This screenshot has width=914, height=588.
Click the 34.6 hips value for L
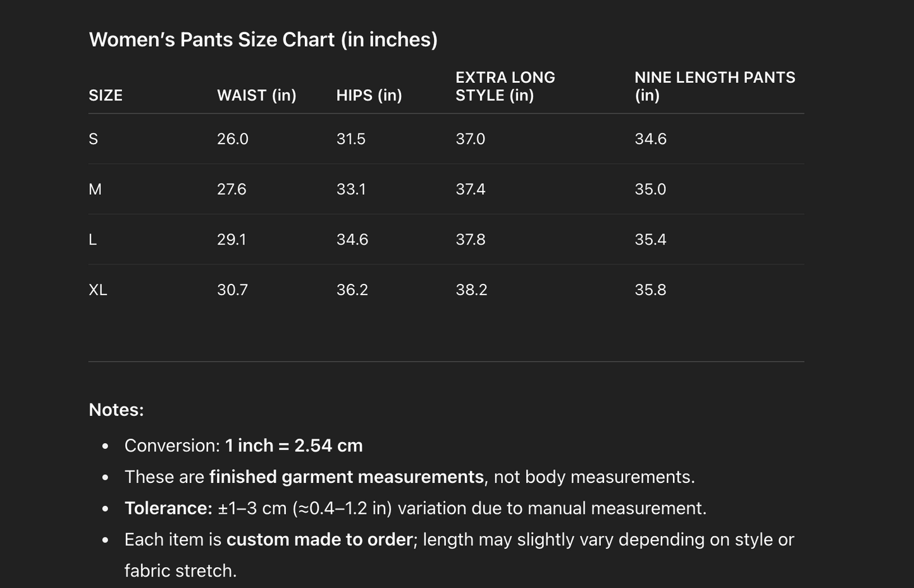pyautogui.click(x=352, y=240)
